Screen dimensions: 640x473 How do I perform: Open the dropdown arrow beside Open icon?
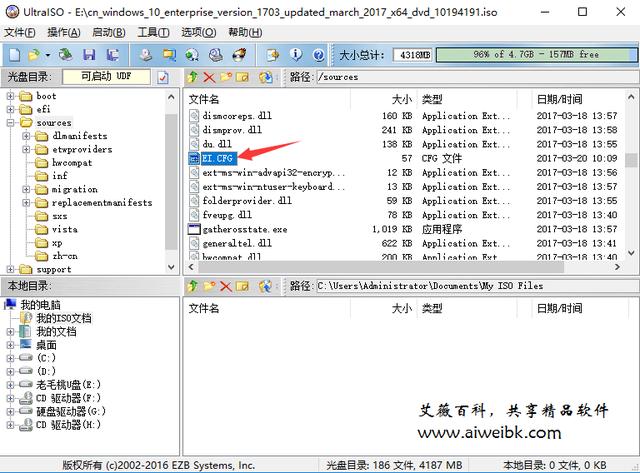[x=48, y=55]
